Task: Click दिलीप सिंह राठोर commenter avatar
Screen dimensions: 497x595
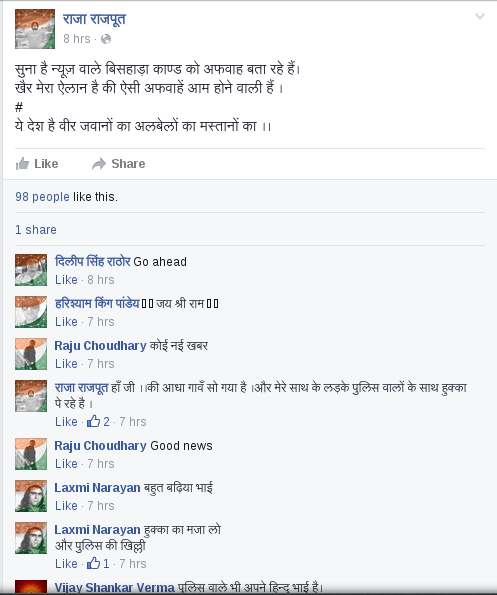Action: 31,270
